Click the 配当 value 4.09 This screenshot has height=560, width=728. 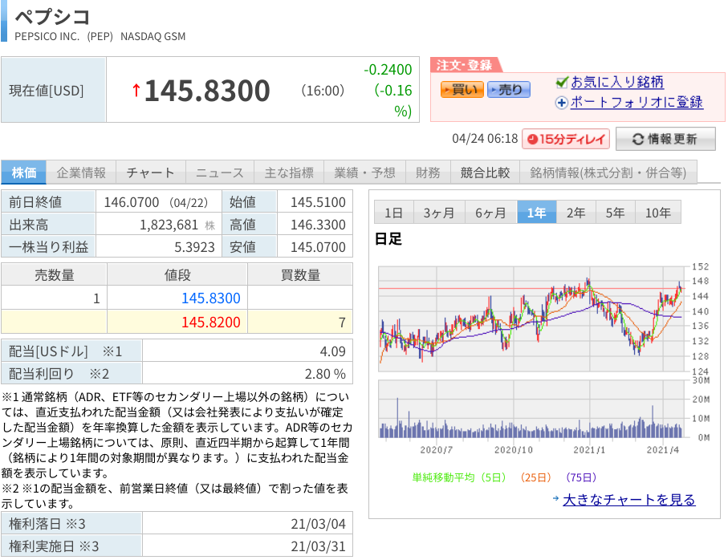coord(332,351)
